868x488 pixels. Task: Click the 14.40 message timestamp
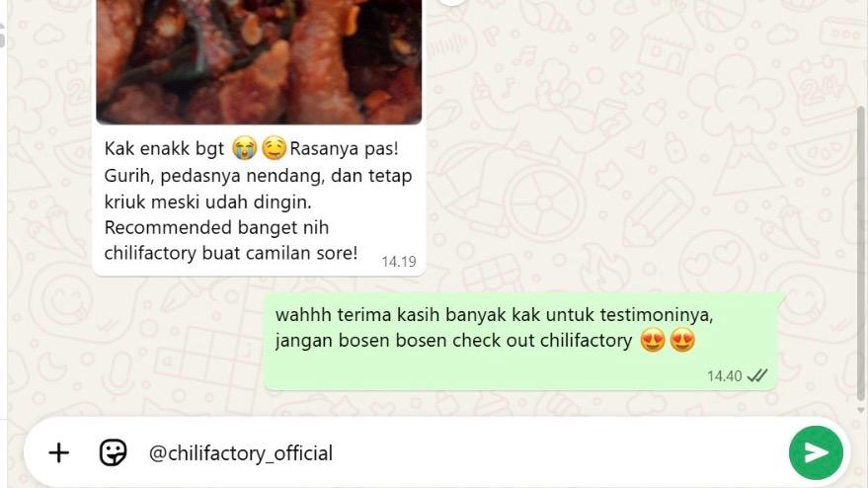coord(724,376)
